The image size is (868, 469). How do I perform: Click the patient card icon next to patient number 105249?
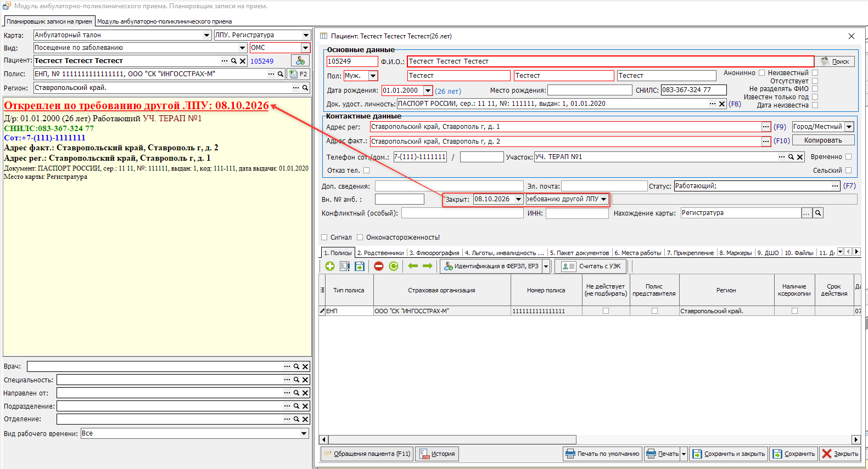pyautogui.click(x=300, y=60)
